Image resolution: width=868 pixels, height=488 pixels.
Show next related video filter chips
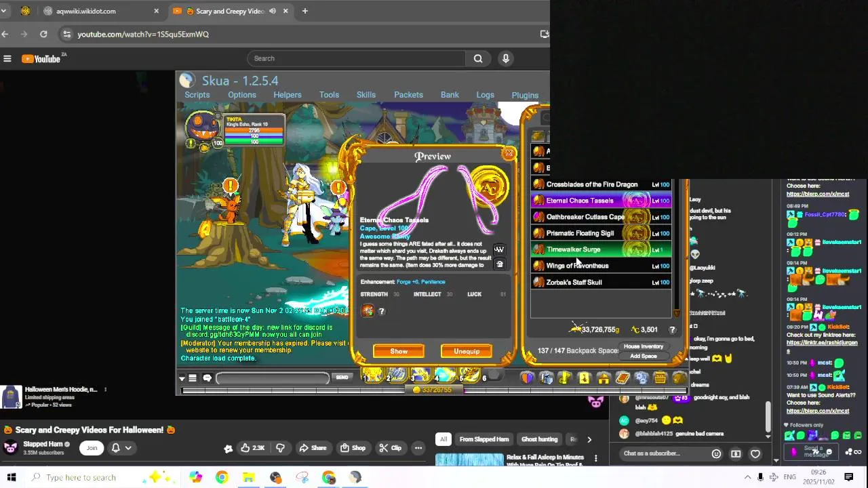tap(589, 439)
